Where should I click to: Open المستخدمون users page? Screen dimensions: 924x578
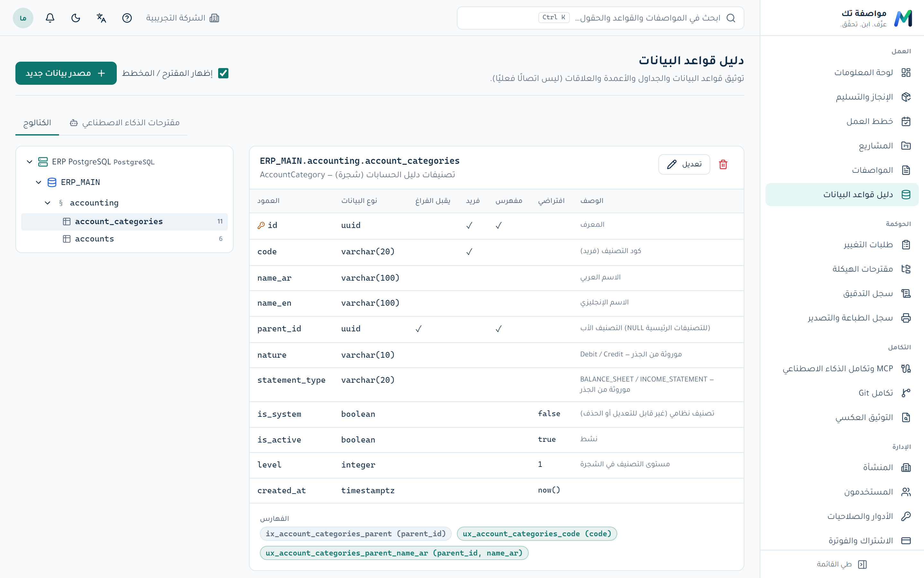pos(842,492)
